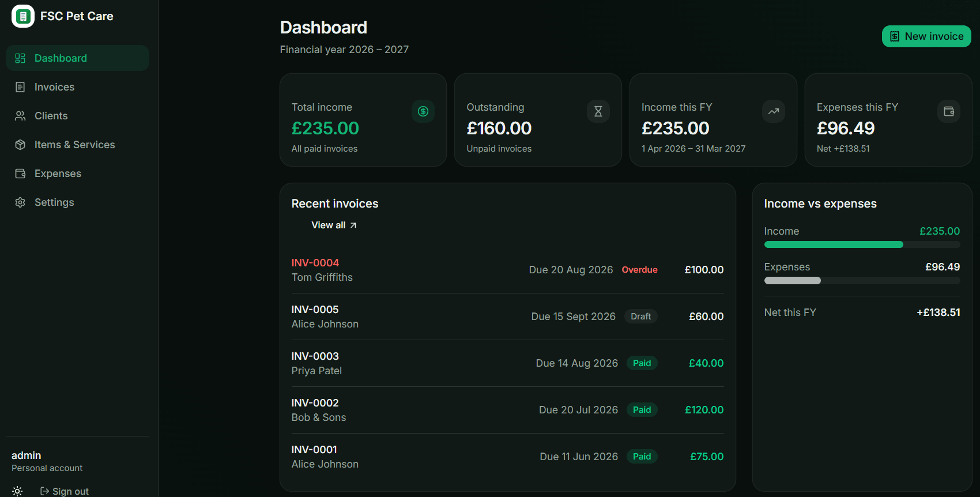Open invoice INV-0001 for Alice Johnson
This screenshot has height=497, width=980.
pyautogui.click(x=507, y=457)
